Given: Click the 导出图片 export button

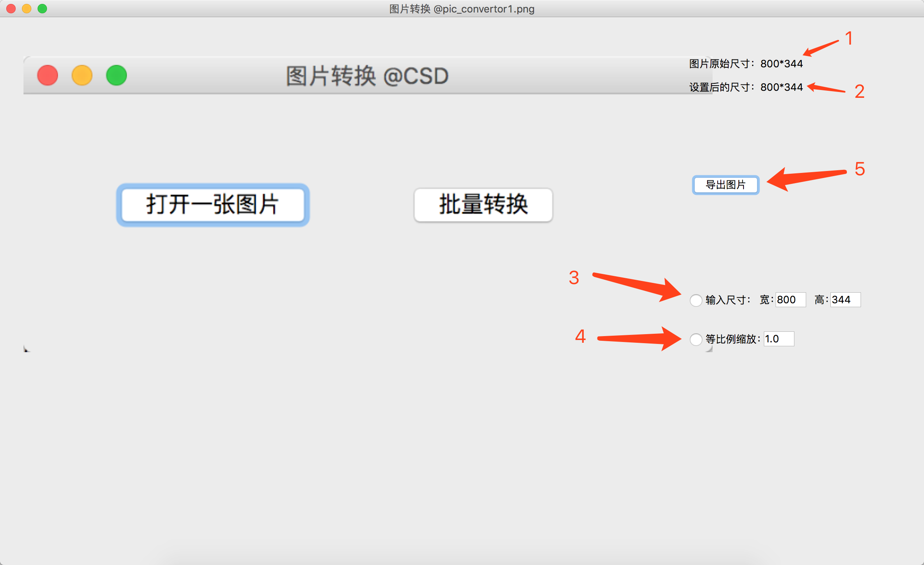Looking at the screenshot, I should click(725, 185).
